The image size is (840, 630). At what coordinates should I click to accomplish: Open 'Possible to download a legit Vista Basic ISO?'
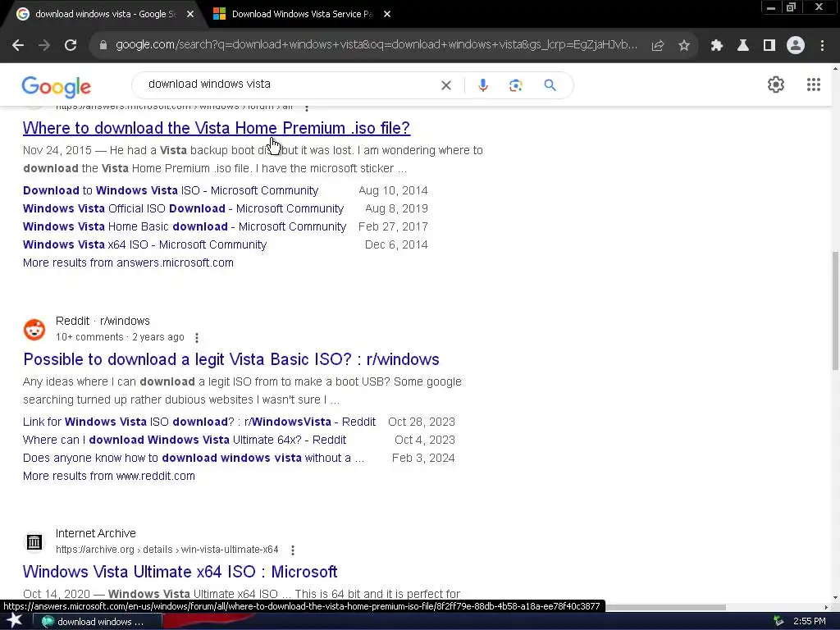pos(231,359)
